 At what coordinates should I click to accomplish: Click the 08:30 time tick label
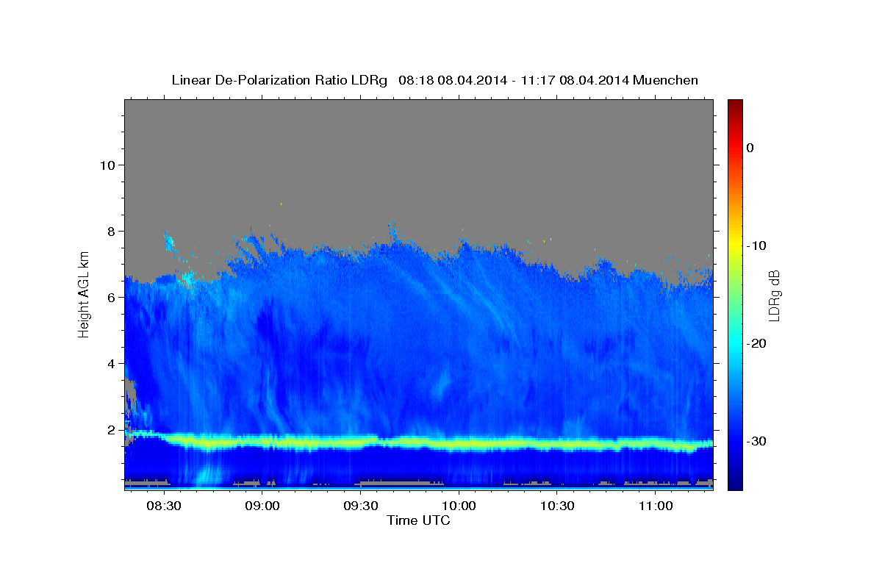[163, 506]
